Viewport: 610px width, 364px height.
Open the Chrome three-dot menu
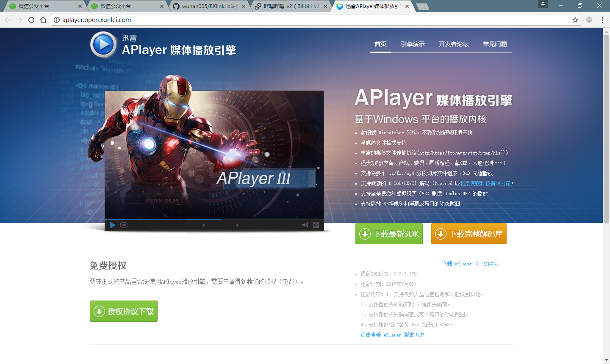point(602,20)
